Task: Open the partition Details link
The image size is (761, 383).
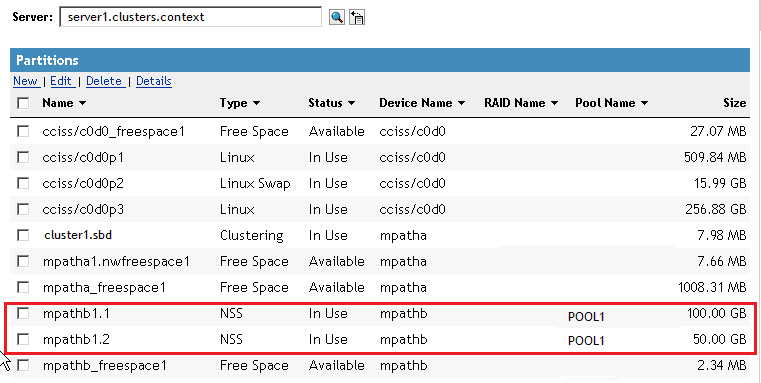Action: [x=154, y=81]
